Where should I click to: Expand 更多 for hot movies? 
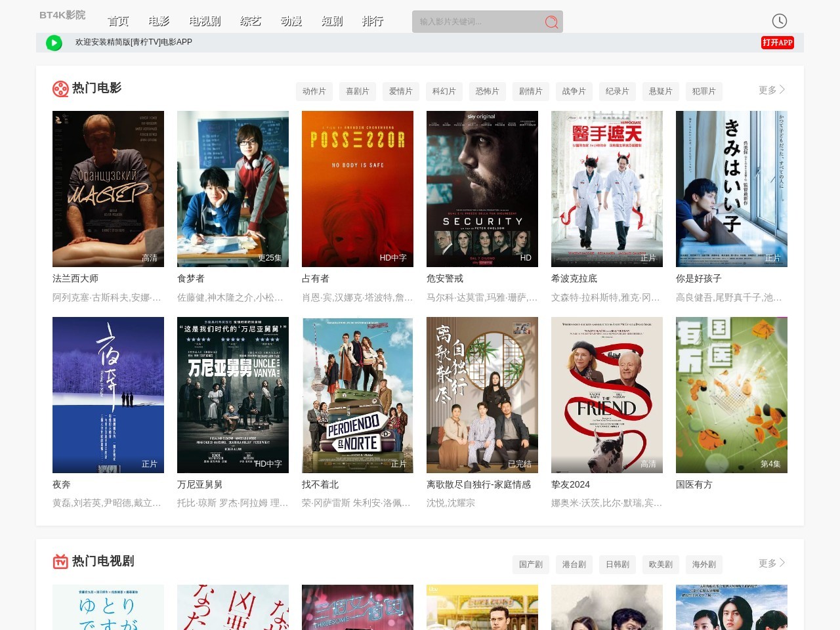tap(771, 90)
